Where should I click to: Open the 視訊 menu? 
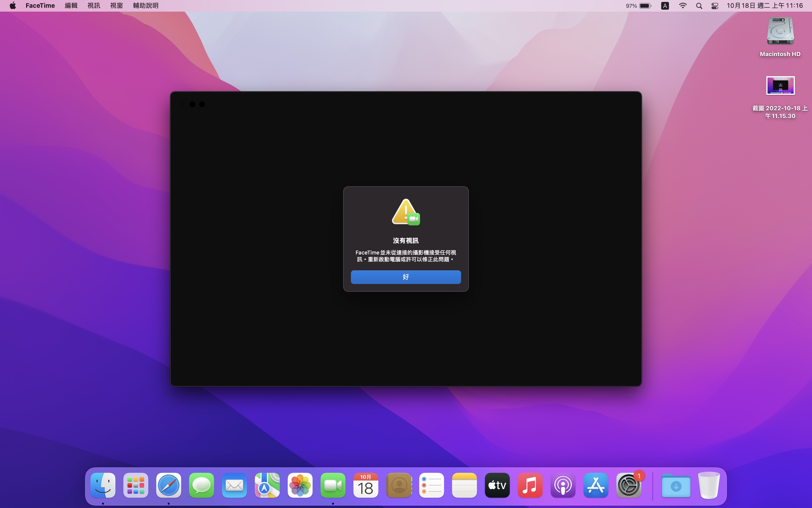coord(94,6)
